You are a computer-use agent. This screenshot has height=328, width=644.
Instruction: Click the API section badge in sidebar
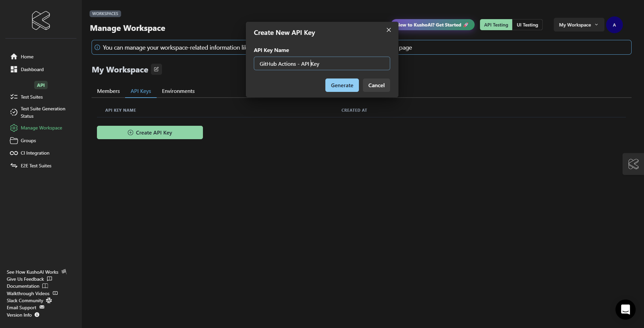(41, 85)
